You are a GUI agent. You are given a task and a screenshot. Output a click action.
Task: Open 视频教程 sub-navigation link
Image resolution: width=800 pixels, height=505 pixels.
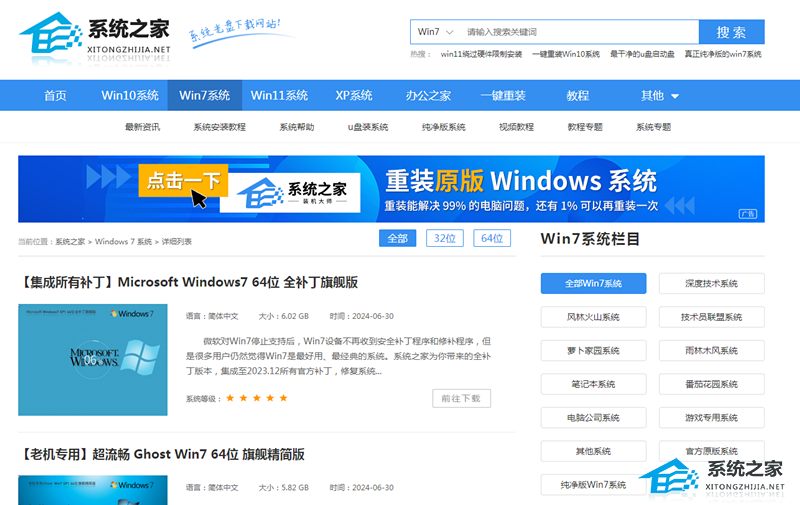point(516,127)
